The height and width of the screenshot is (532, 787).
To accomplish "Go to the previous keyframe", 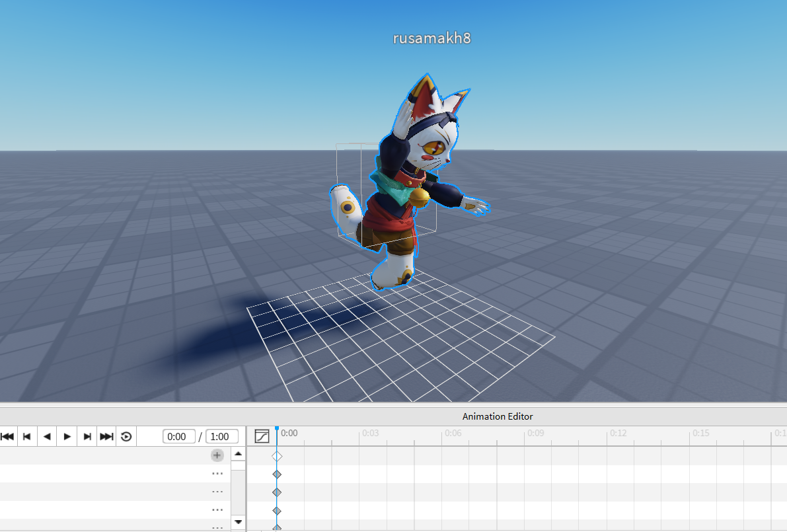I will [x=27, y=437].
